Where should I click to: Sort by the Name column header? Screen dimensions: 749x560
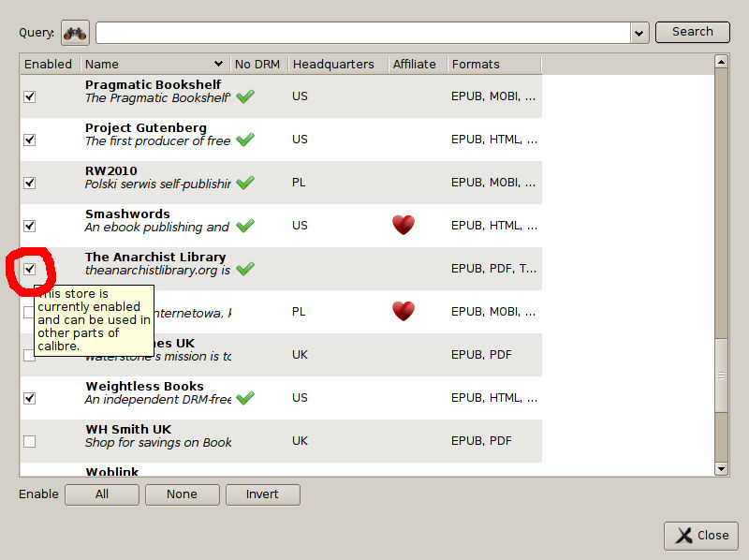[154, 64]
